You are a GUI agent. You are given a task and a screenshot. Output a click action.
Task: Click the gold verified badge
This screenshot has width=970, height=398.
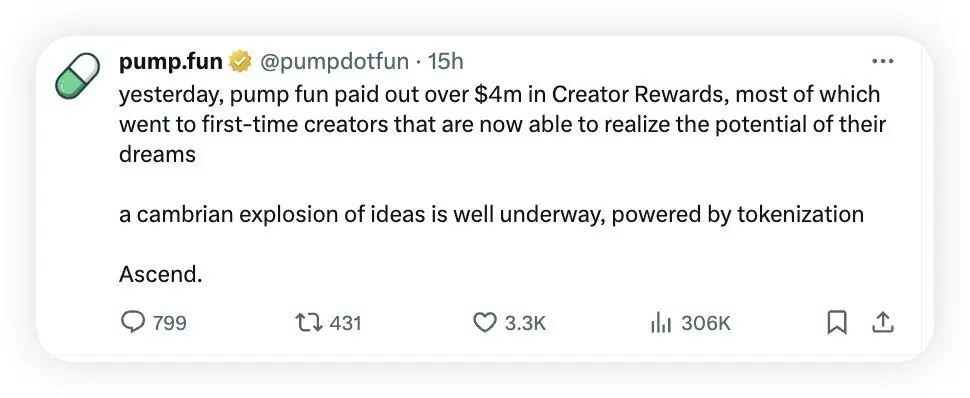(x=241, y=61)
